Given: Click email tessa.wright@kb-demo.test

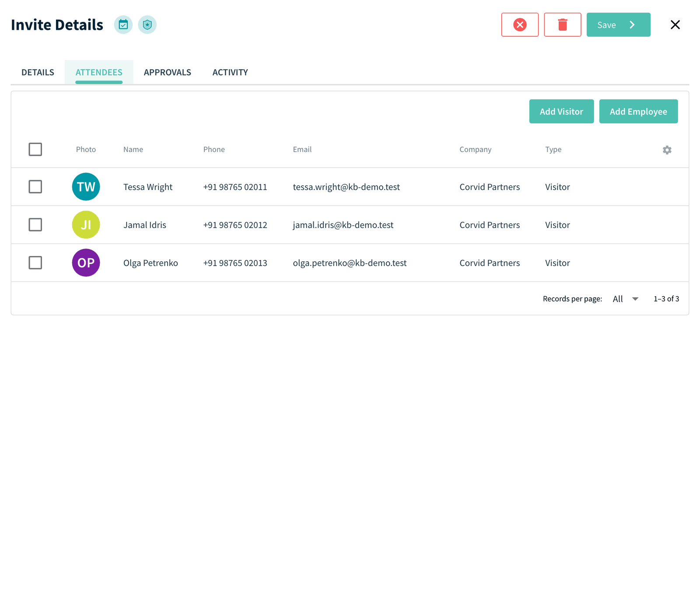Looking at the screenshot, I should pyautogui.click(x=346, y=187).
